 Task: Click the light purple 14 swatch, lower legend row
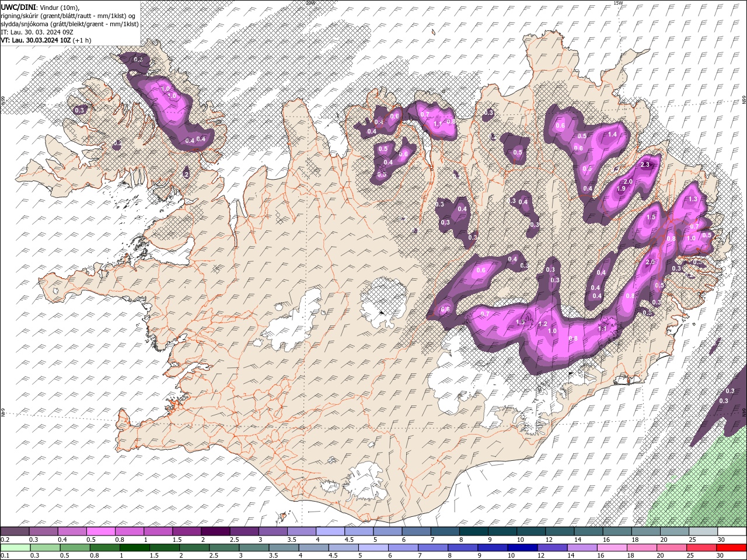tap(582, 548)
